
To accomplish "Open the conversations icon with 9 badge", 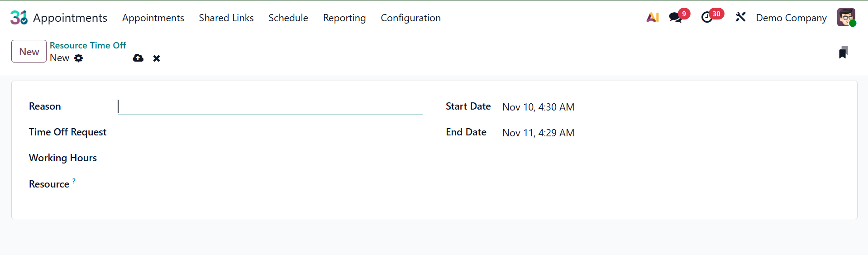I will pyautogui.click(x=676, y=18).
